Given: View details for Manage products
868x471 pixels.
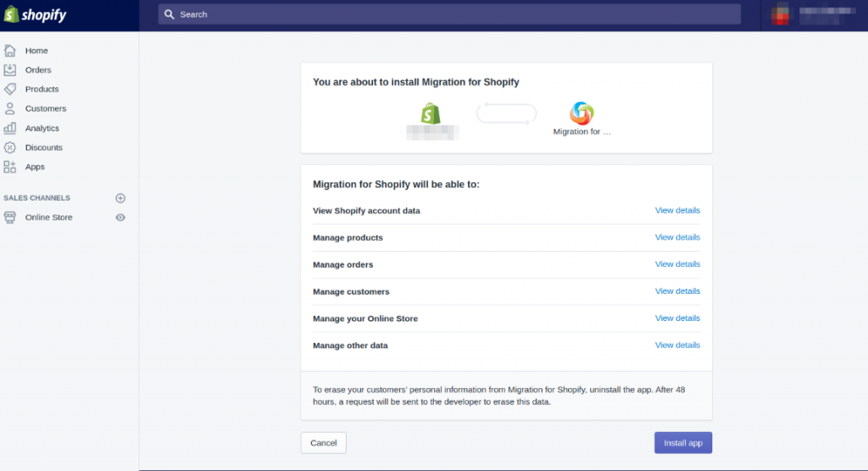Looking at the screenshot, I should pyautogui.click(x=677, y=237).
